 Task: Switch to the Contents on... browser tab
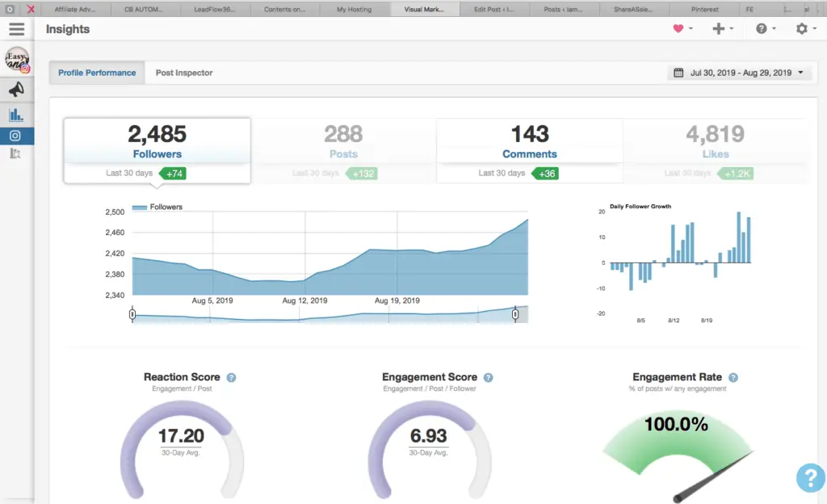(284, 9)
